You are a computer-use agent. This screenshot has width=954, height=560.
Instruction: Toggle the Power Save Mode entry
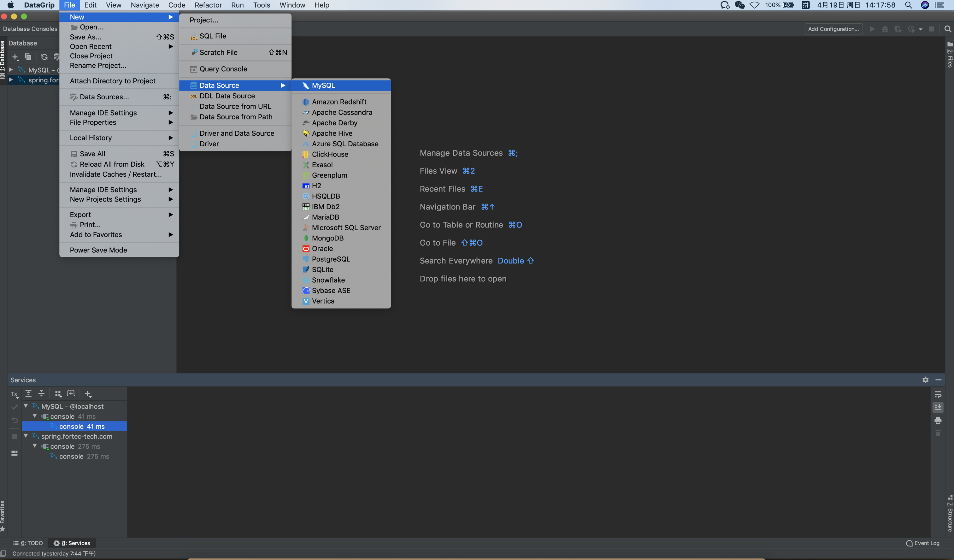coord(119,250)
